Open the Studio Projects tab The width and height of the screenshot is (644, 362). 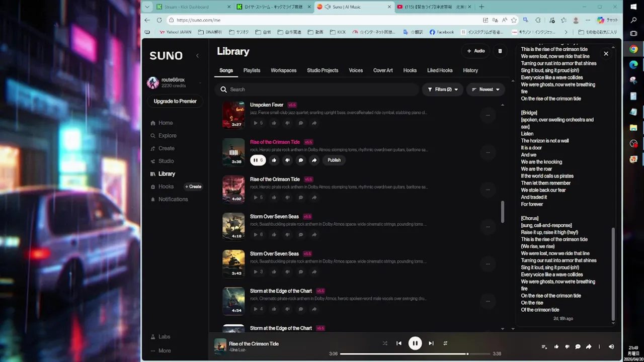coord(323,70)
